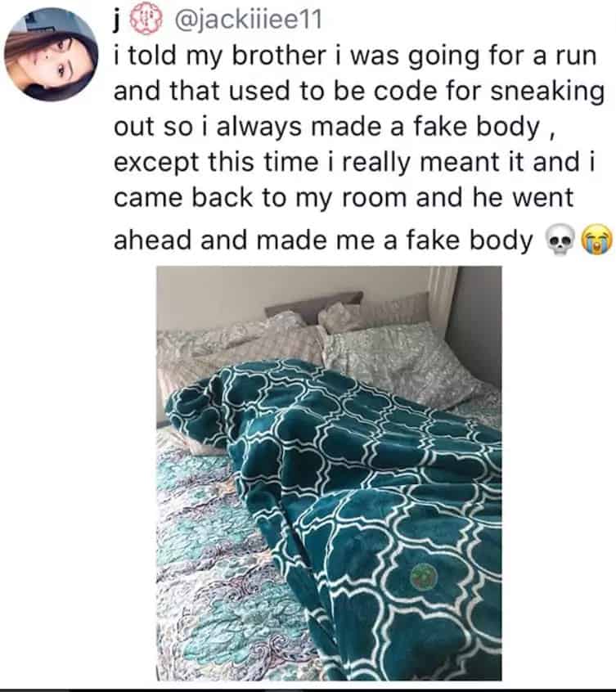Tap the green round sticker on the blanket
The image size is (616, 692).
[x=424, y=577]
